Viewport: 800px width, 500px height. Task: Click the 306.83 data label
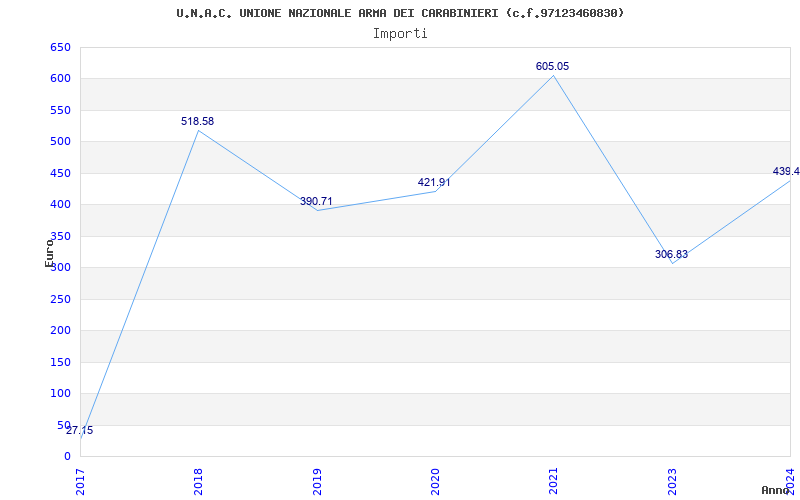click(671, 255)
